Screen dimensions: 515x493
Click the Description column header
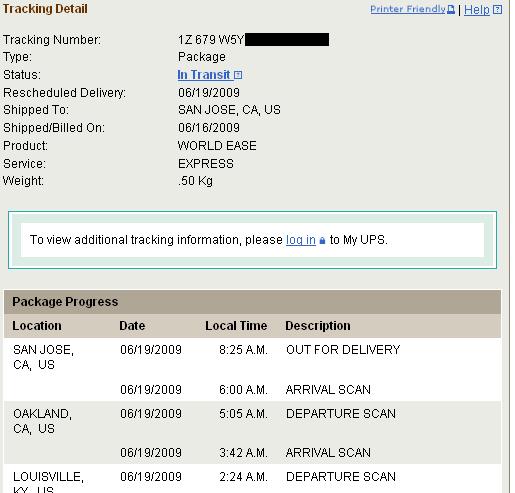pos(318,326)
